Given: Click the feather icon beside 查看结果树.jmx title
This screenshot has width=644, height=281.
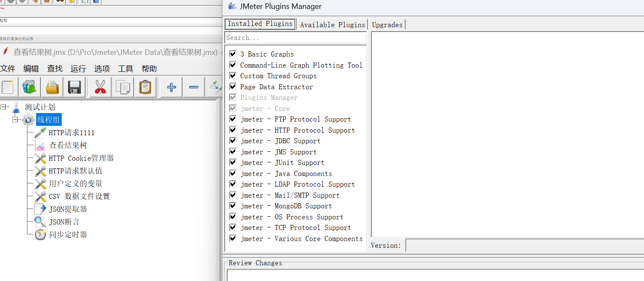Looking at the screenshot, I should coord(5,52).
